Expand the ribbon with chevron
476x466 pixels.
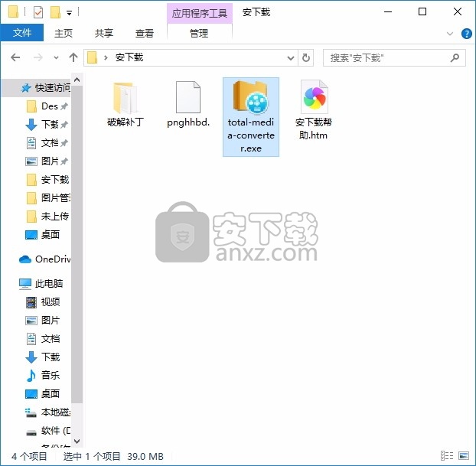coord(450,34)
